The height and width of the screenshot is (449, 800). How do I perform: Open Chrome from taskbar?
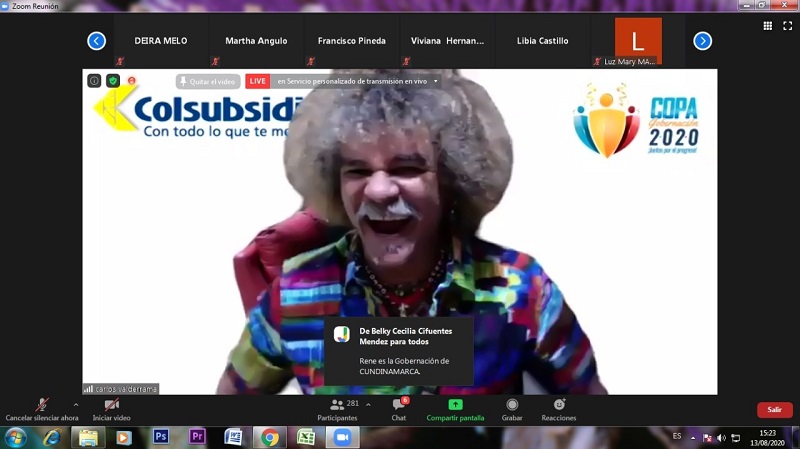[x=270, y=438]
